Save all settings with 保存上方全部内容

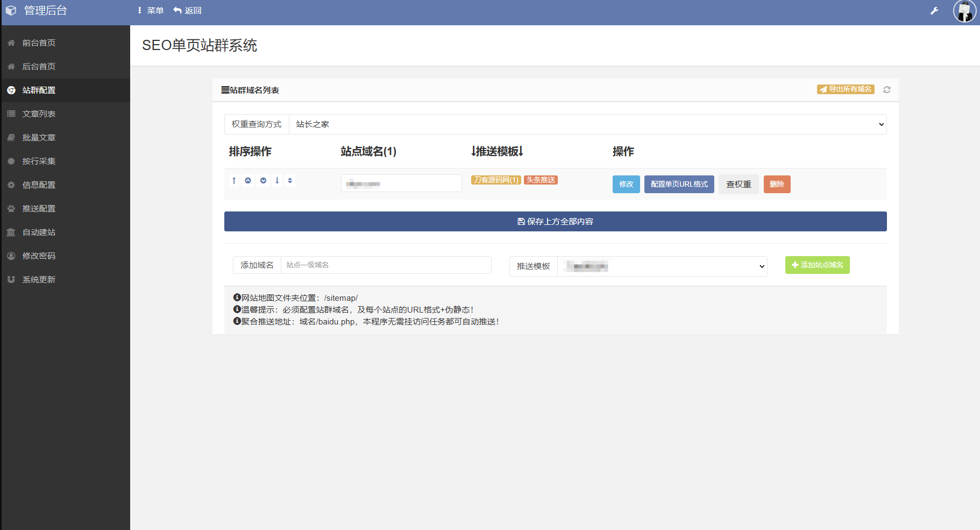(555, 221)
